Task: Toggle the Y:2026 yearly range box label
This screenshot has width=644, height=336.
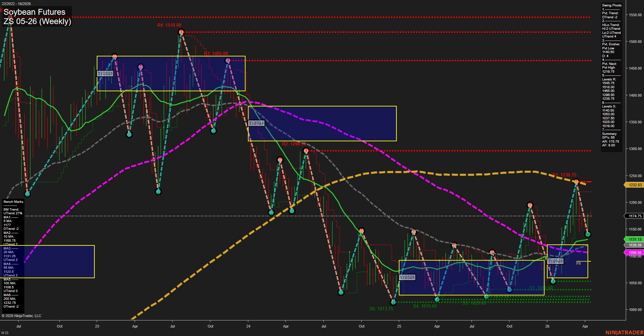Action: tap(555, 261)
